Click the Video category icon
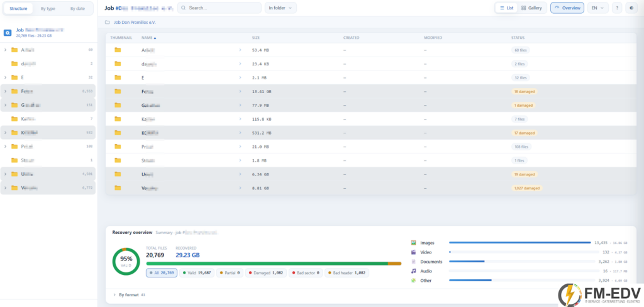Image resolution: width=644 pixels, height=307 pixels. (x=414, y=252)
